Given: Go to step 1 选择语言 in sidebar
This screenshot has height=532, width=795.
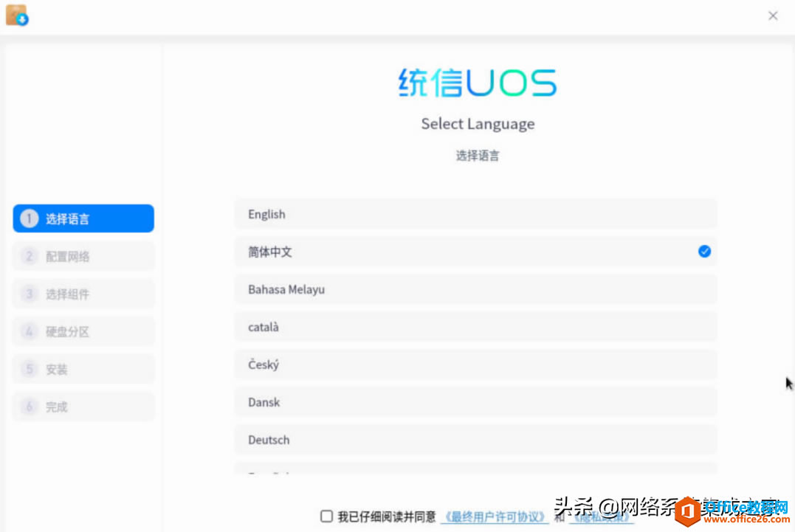Looking at the screenshot, I should 83,218.
